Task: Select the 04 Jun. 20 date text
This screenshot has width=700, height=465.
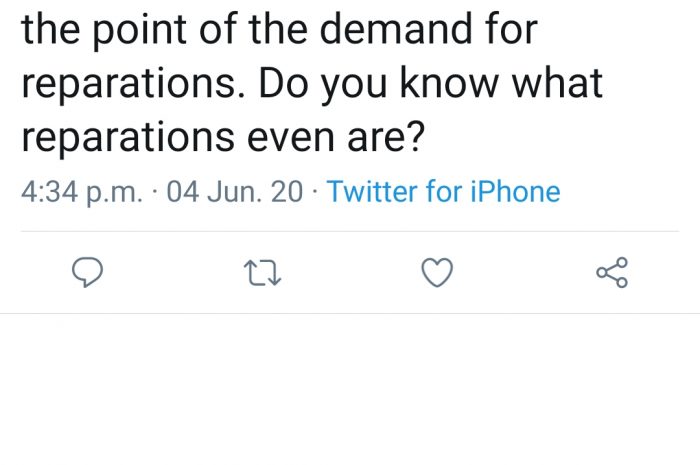Action: click(x=235, y=191)
